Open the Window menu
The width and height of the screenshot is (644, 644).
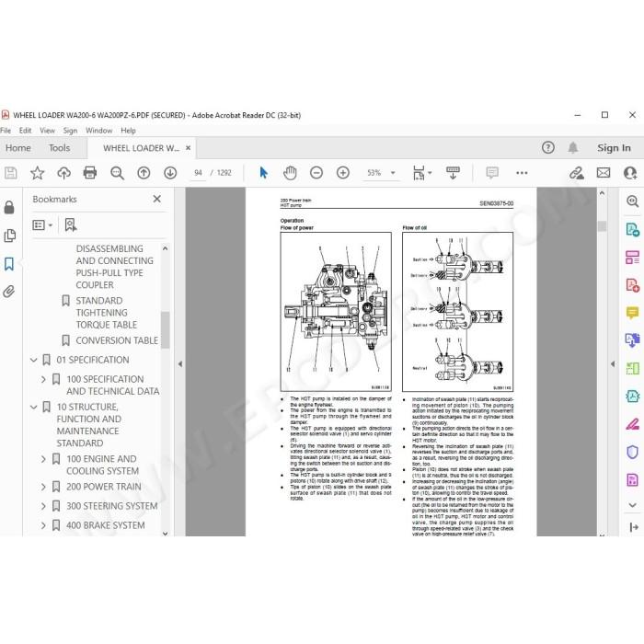98,131
